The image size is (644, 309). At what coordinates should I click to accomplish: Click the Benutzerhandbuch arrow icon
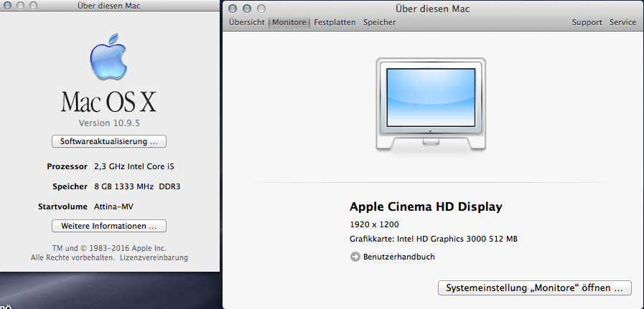pos(355,257)
